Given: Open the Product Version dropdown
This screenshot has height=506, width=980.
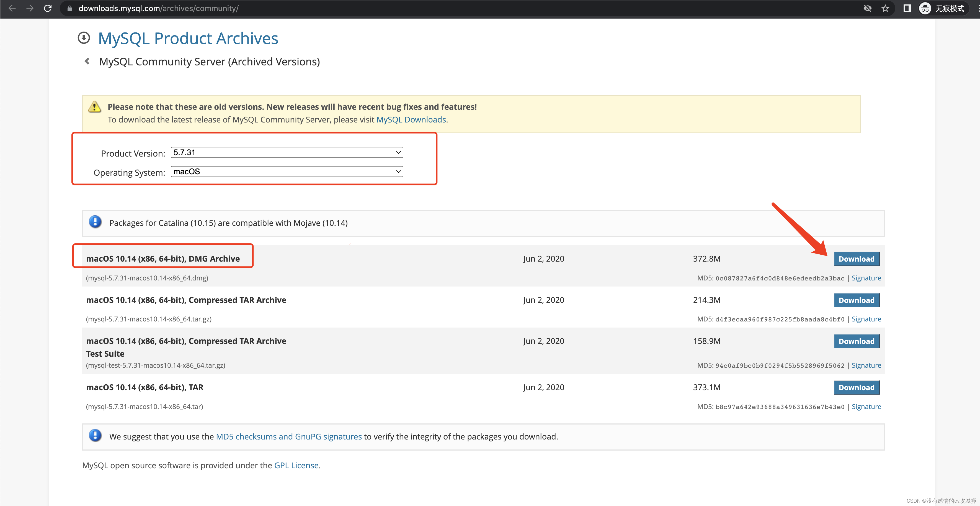Looking at the screenshot, I should (287, 152).
